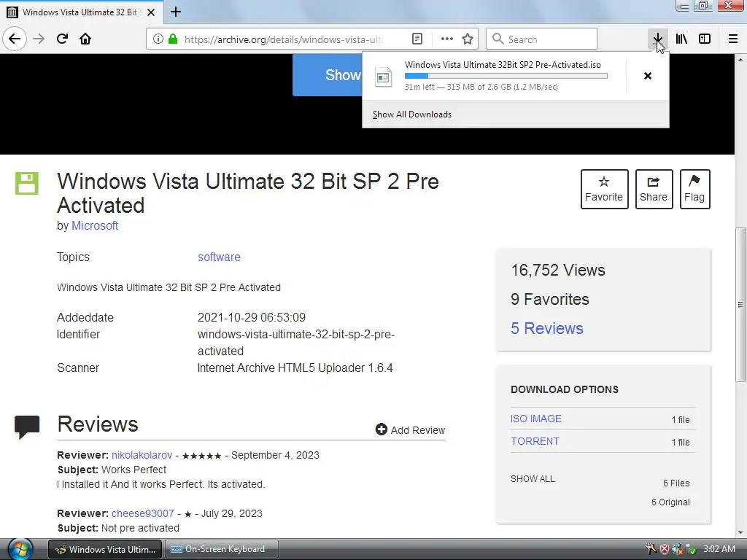Select the Windows Vista Ultimate 32 Bit tab
747x560 pixels.
[82, 12]
